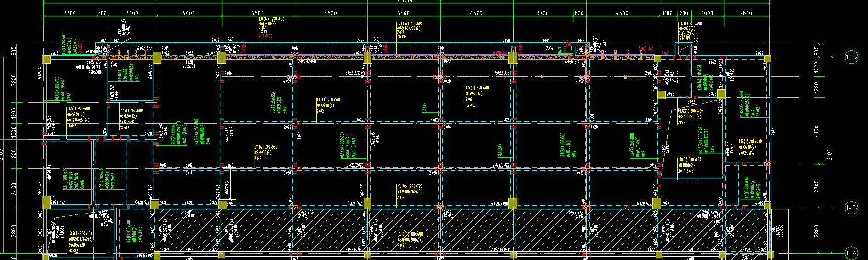Pick the L11(4) 200x550 beam annotation
Screen dimensions: 868x260
pos(266,147)
